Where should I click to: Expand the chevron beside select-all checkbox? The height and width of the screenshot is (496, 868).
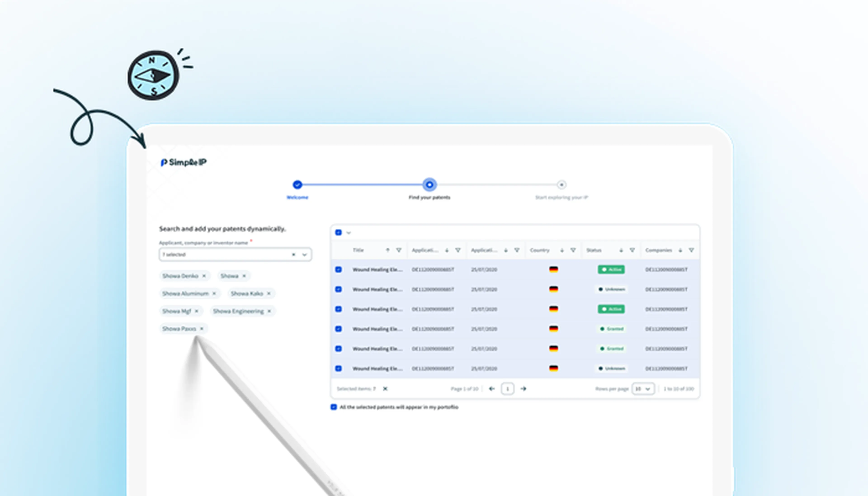(x=348, y=233)
